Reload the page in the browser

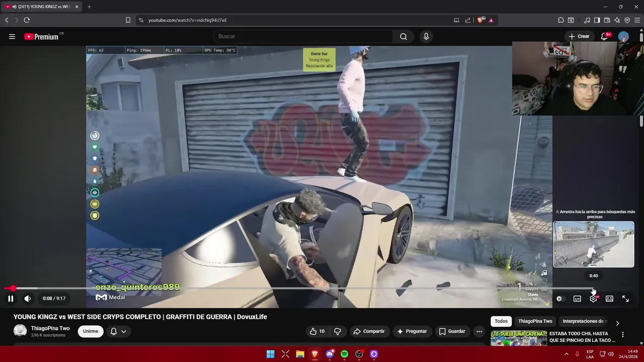(27, 20)
